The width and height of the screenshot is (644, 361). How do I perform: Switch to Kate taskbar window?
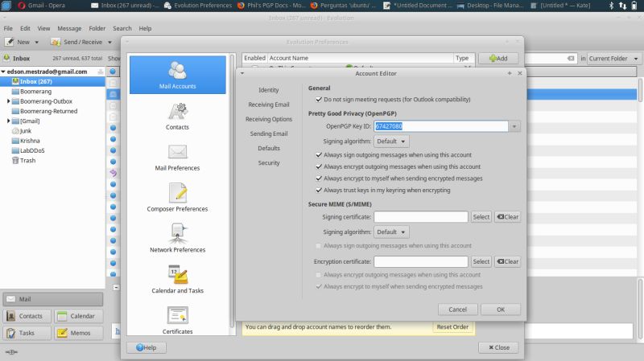click(x=560, y=6)
